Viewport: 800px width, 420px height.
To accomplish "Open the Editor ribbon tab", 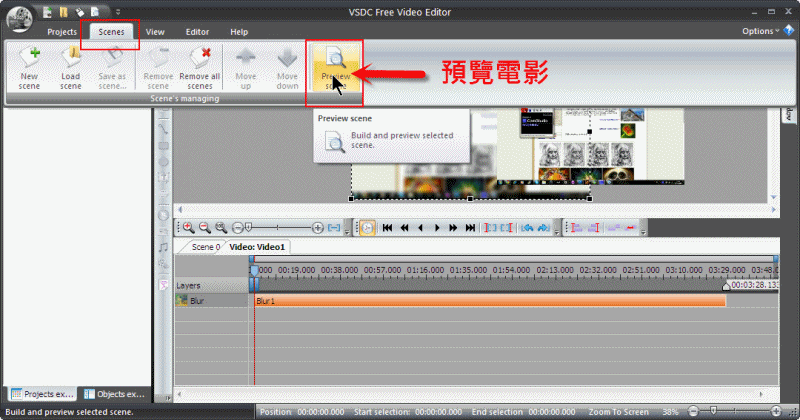I will coord(197,32).
